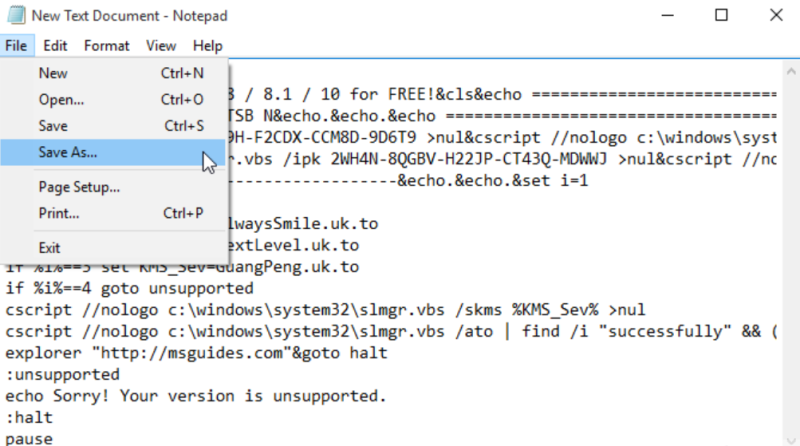Open the View menu
Screen dimensions: 800x446
click(161, 46)
